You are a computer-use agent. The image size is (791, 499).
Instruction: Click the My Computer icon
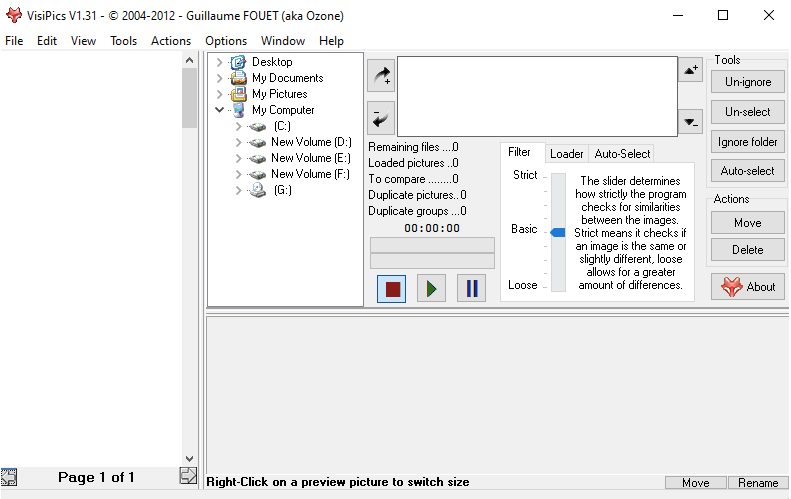coord(239,110)
